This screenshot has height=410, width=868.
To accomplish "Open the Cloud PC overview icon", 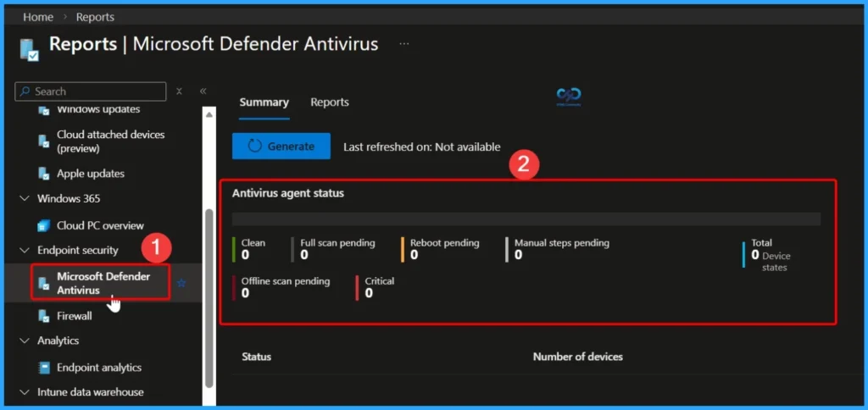I will pyautogui.click(x=44, y=225).
